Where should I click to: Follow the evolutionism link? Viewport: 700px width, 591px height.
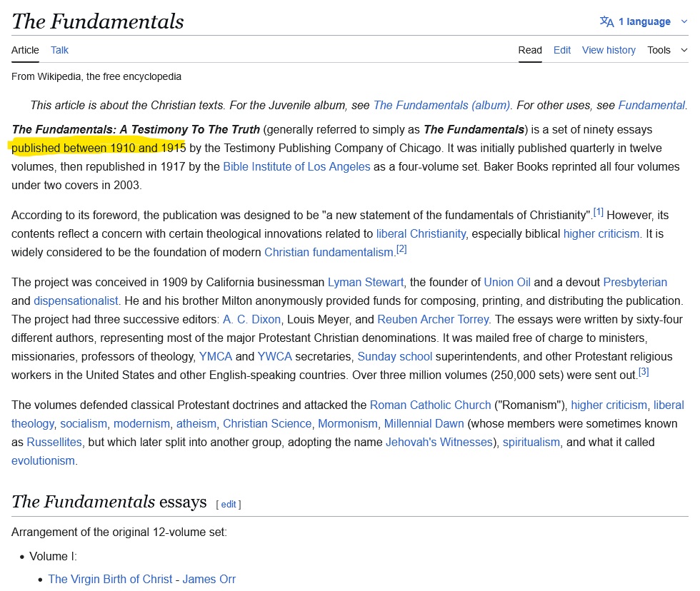[43, 461]
